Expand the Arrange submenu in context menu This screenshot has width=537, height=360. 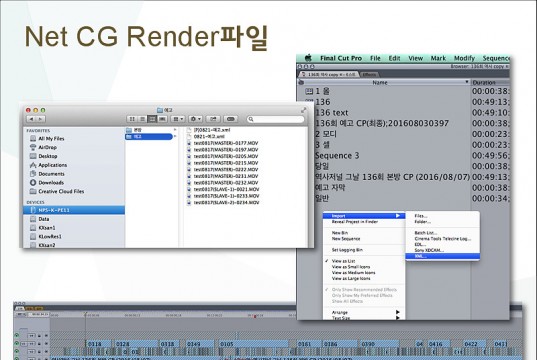[398, 312]
